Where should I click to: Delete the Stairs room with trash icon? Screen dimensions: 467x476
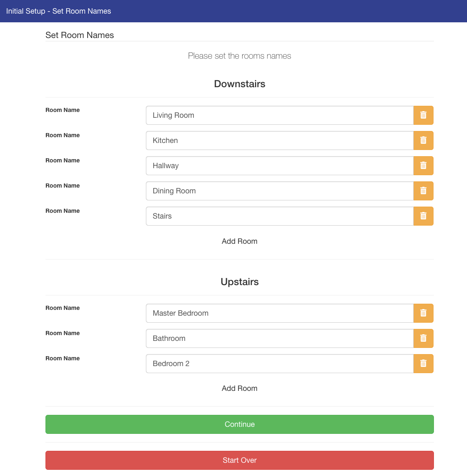pos(423,216)
